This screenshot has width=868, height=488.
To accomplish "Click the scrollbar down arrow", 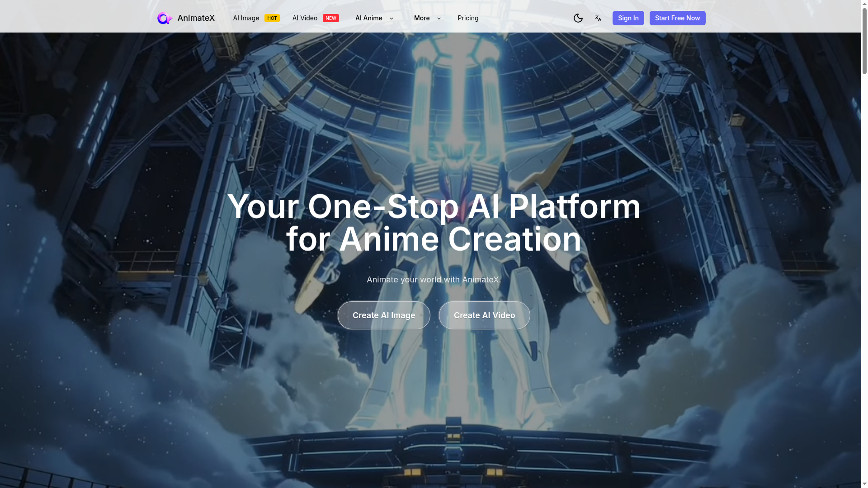I will [x=864, y=484].
